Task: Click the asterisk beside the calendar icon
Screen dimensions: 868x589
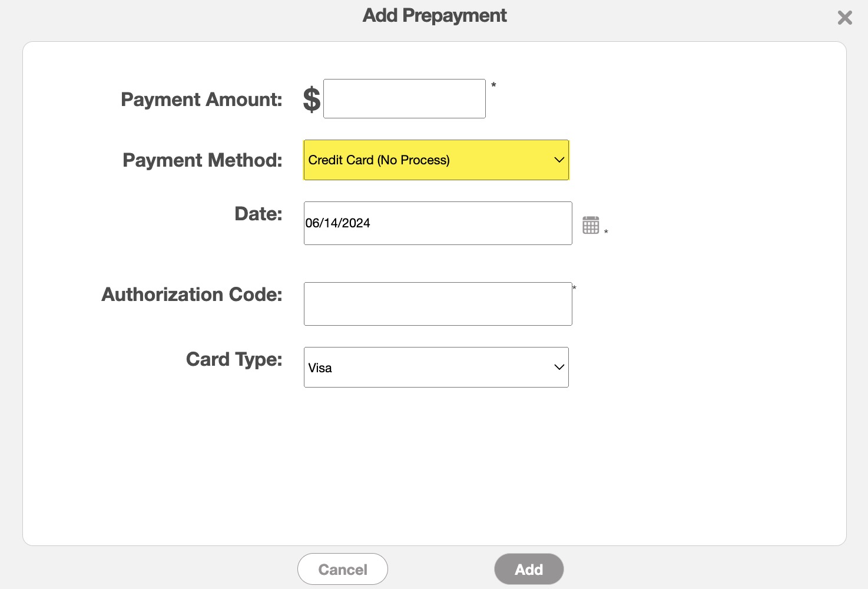Action: [606, 232]
